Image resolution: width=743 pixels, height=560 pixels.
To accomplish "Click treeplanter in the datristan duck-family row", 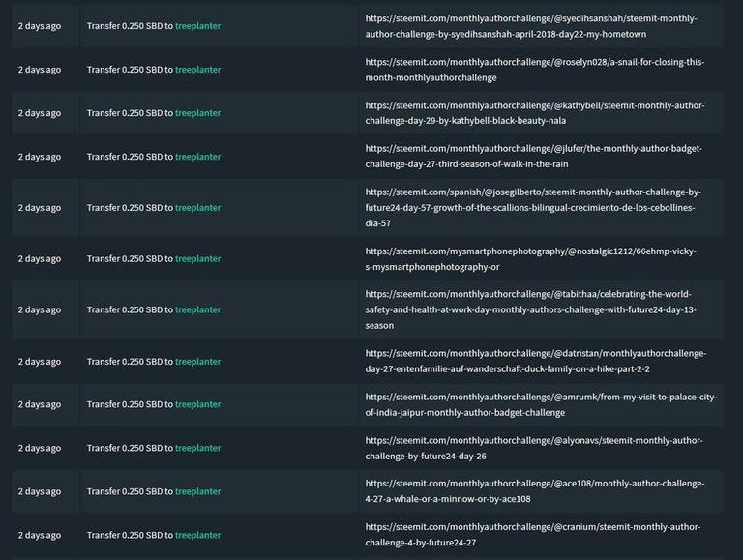I will [x=197, y=362].
